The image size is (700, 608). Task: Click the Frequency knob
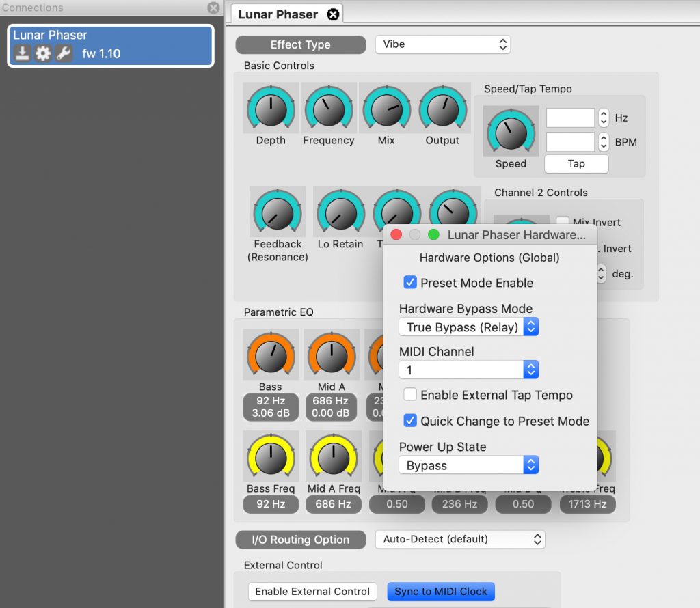point(328,110)
